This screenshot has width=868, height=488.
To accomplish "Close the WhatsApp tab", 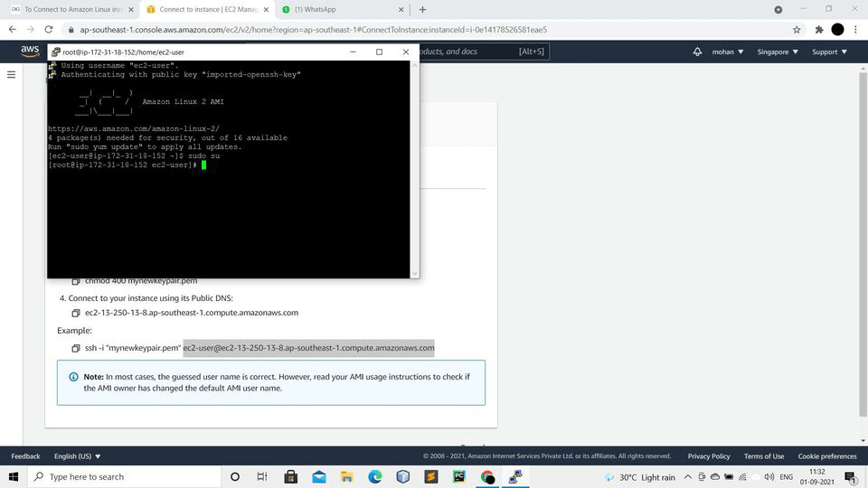I will point(401,9).
